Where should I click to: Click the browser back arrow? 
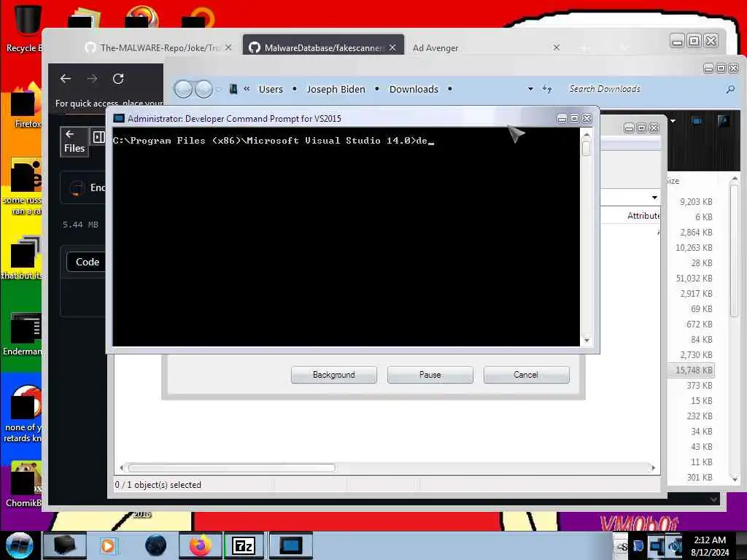(66, 79)
